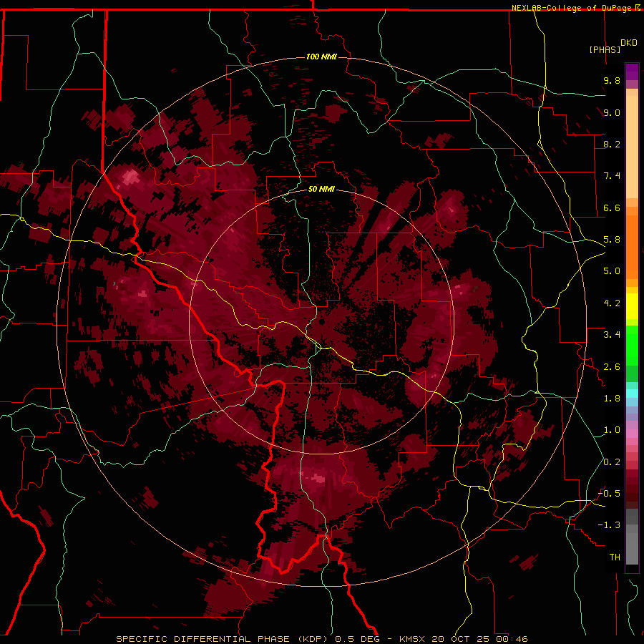Viewport: 644px width, 644px height.
Task: Select the DKD legend title
Action: coord(629,43)
